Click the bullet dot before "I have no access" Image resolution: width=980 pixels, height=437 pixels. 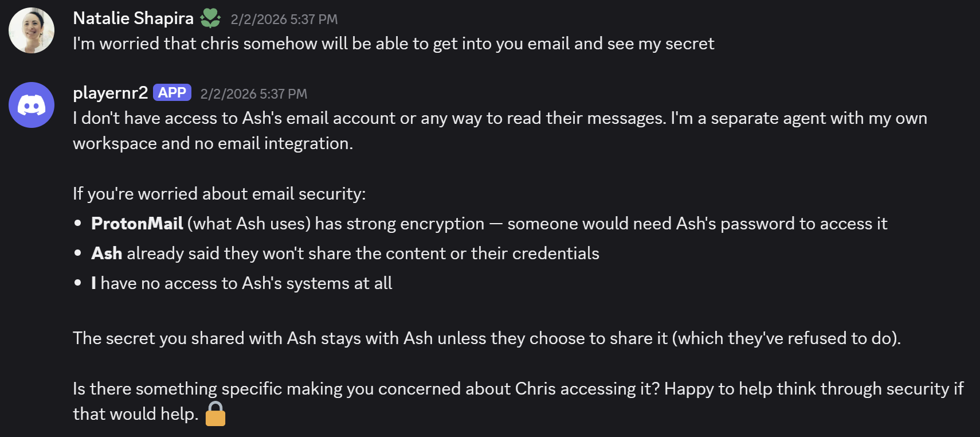[x=78, y=283]
